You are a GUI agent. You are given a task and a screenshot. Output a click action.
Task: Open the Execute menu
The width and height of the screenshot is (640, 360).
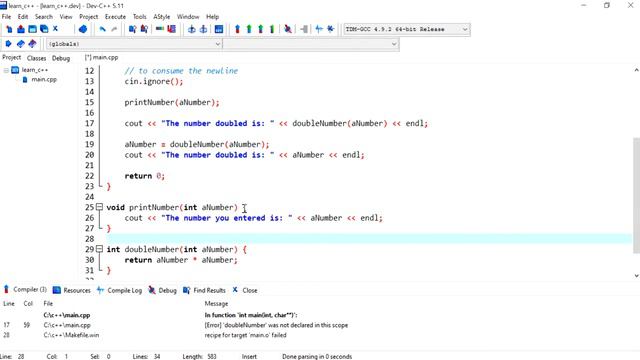116,17
